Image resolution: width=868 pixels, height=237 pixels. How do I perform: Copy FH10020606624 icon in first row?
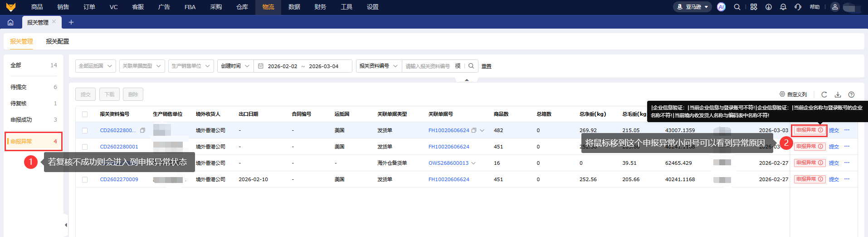pyautogui.click(x=474, y=130)
